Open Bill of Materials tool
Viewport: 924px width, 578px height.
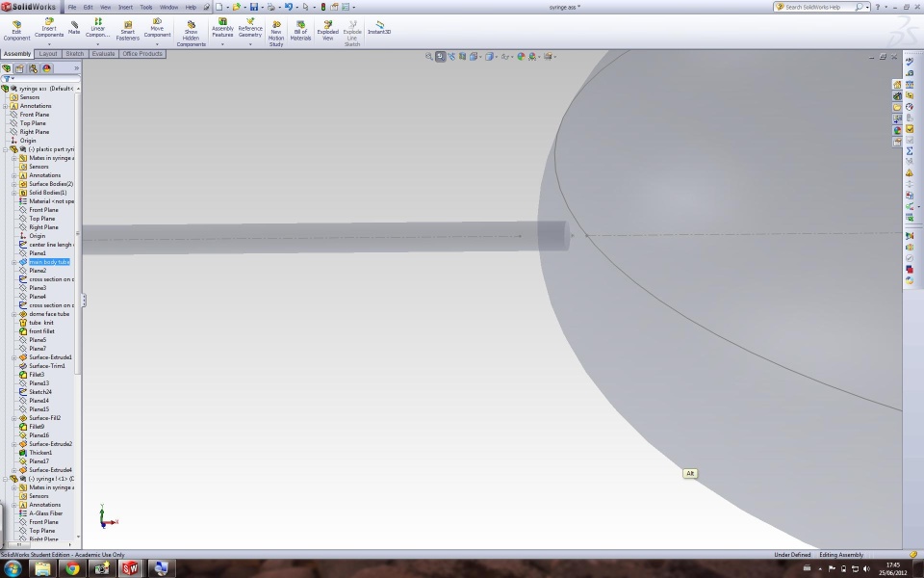(300, 31)
